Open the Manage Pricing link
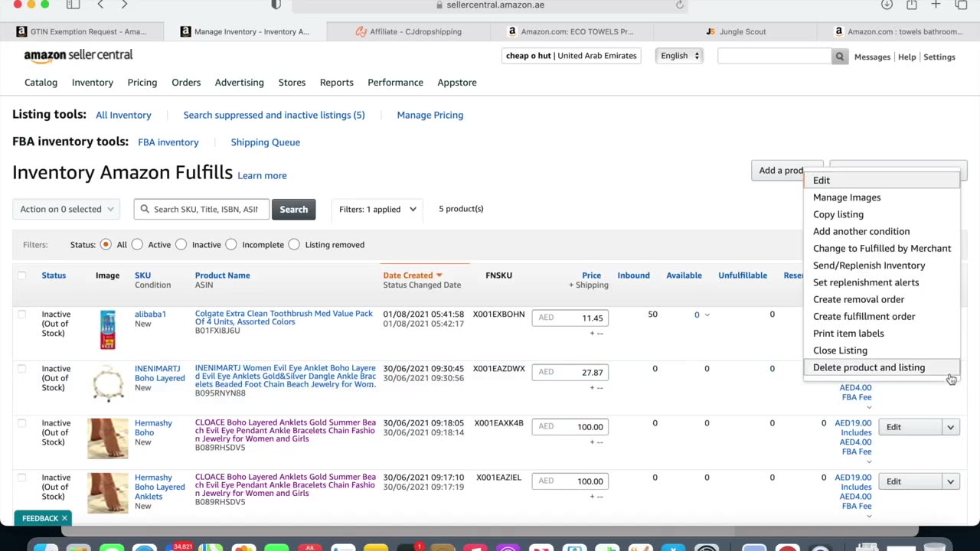Screen dimensions: 980x551 point(430,115)
